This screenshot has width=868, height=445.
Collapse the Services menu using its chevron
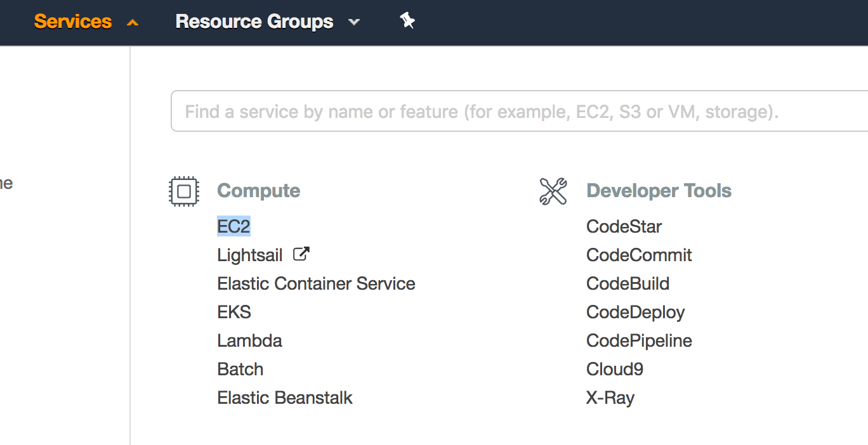[x=132, y=22]
